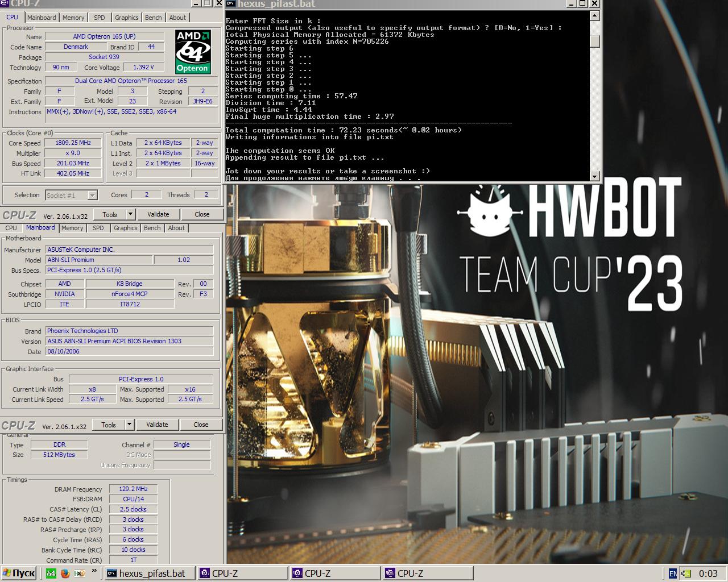Click the 402.05 MHz HT Link value
The image size is (728, 582).
point(73,173)
